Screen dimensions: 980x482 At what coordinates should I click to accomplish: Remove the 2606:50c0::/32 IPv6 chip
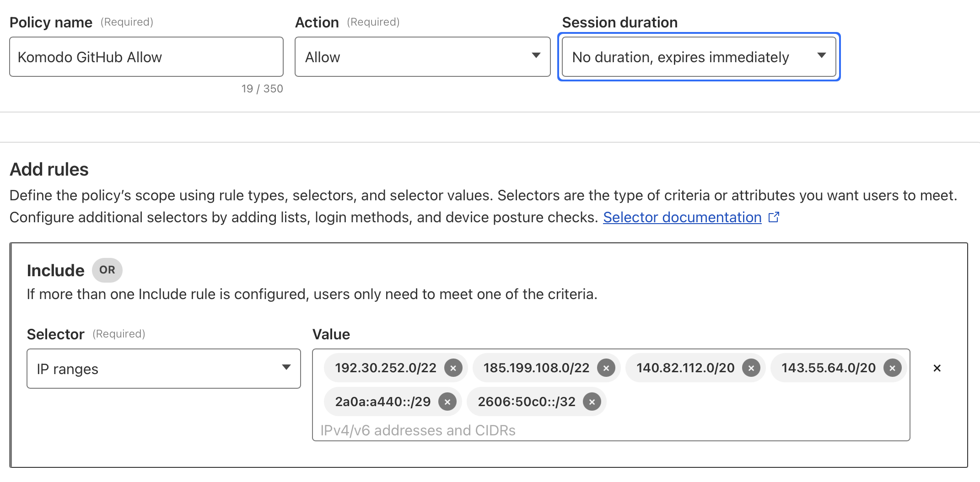592,402
